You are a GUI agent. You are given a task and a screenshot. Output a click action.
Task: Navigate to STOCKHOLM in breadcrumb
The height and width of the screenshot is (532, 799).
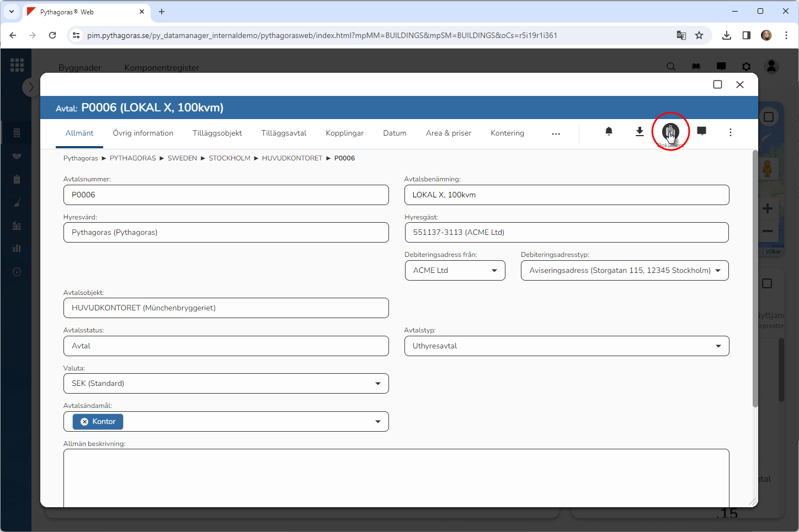click(230, 158)
